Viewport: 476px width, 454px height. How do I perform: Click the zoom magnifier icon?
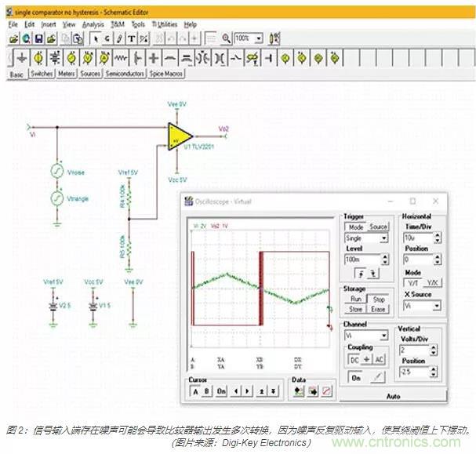click(x=226, y=38)
